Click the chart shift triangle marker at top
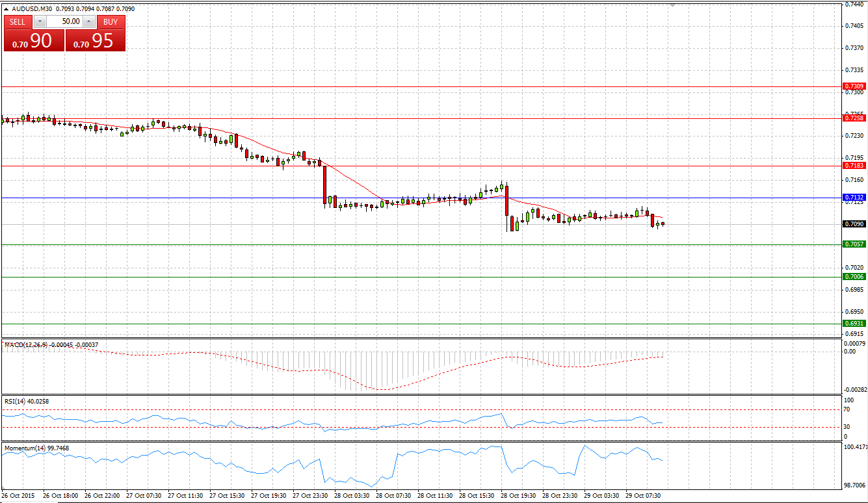The height and width of the screenshot is (503, 868). pyautogui.click(x=673, y=5)
